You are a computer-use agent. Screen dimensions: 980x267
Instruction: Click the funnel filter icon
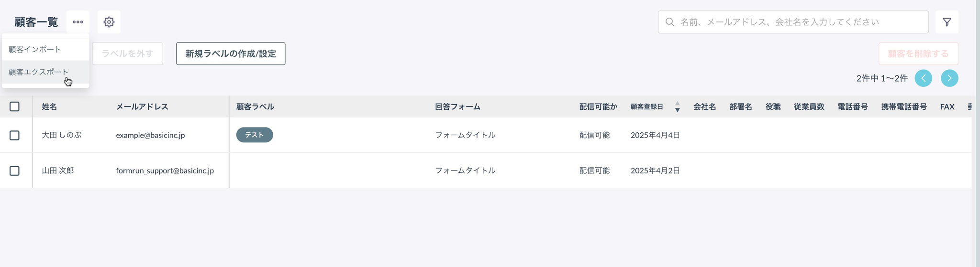tap(947, 22)
